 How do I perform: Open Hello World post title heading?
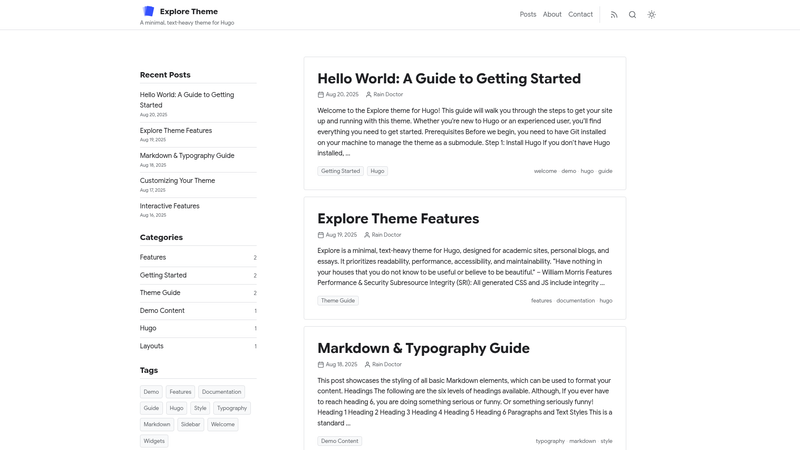pyautogui.click(x=449, y=79)
